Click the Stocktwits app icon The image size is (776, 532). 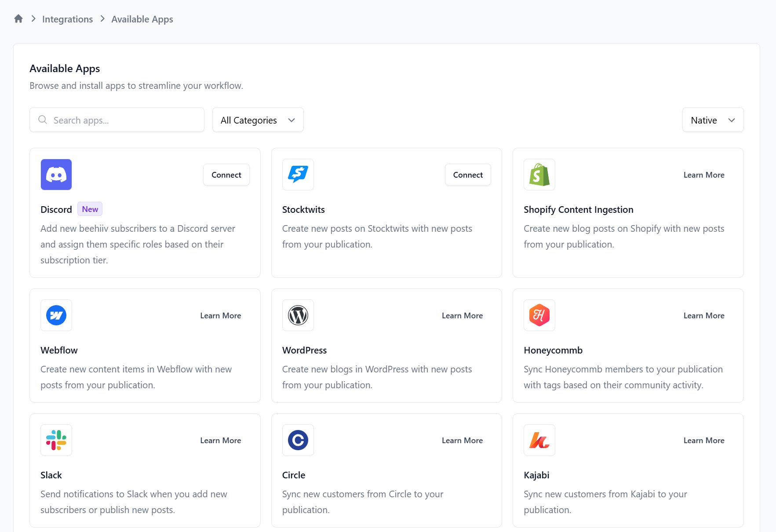click(298, 175)
